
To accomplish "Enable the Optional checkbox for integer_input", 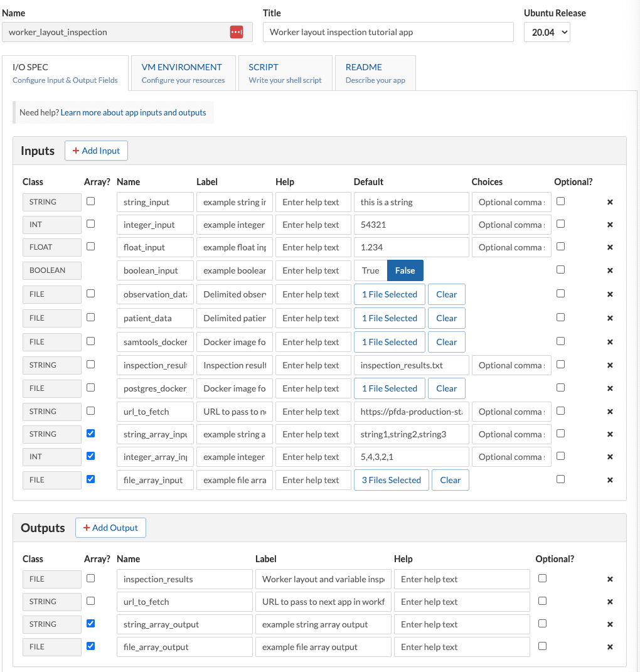I will 560,223.
